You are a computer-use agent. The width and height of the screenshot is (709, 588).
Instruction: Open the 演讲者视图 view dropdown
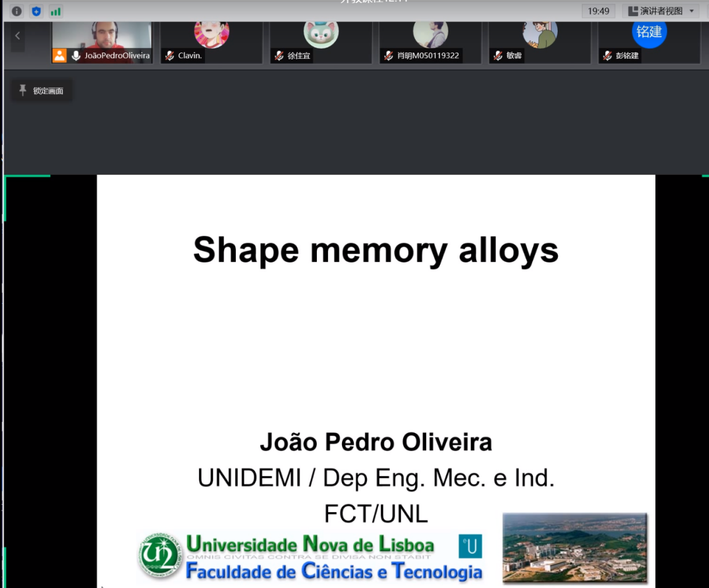[x=661, y=11]
